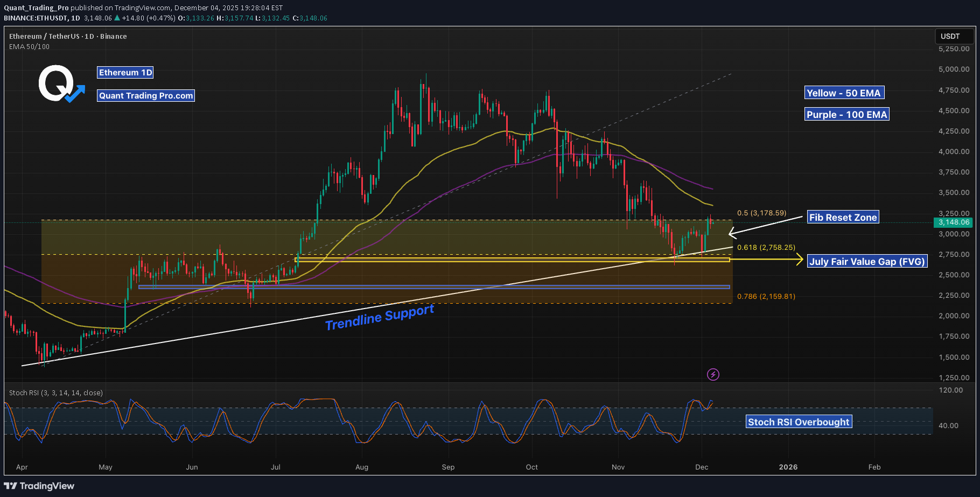Click the purple lightning bolt icon
The height and width of the screenshot is (497, 980).
[x=713, y=374]
